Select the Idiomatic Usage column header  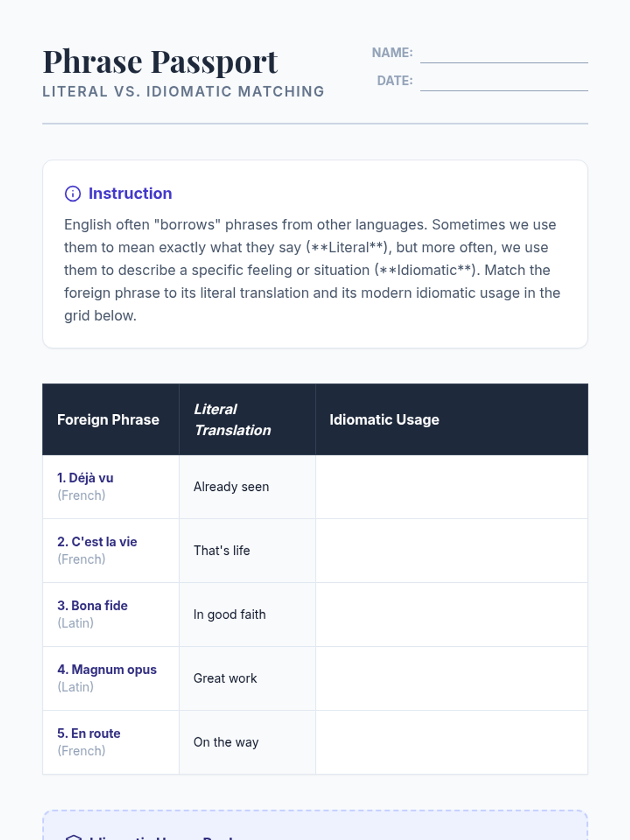coord(384,419)
